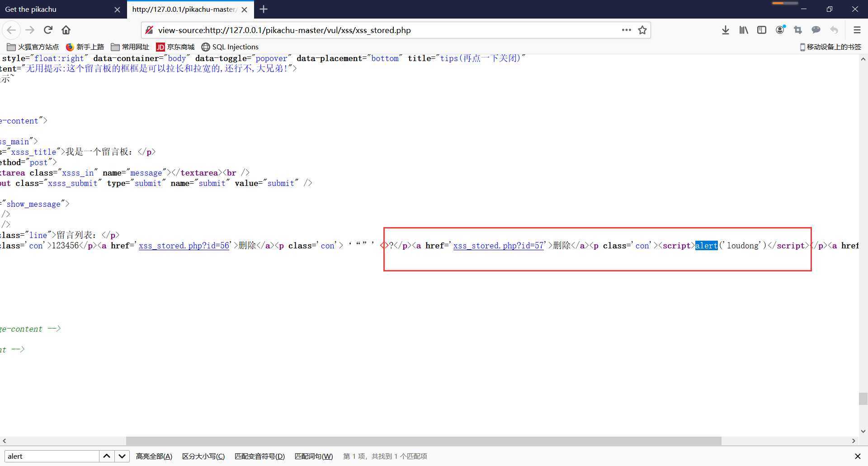
Task: Show the sidebar panel
Action: coord(761,30)
